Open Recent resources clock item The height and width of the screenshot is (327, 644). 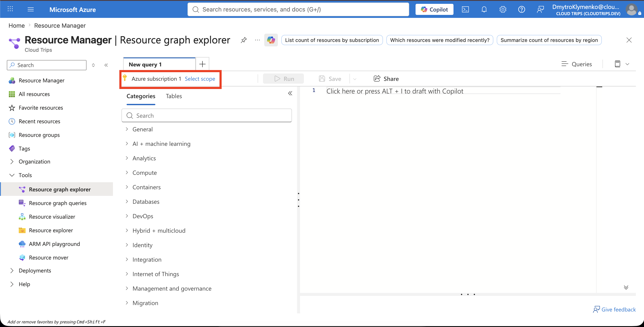39,121
